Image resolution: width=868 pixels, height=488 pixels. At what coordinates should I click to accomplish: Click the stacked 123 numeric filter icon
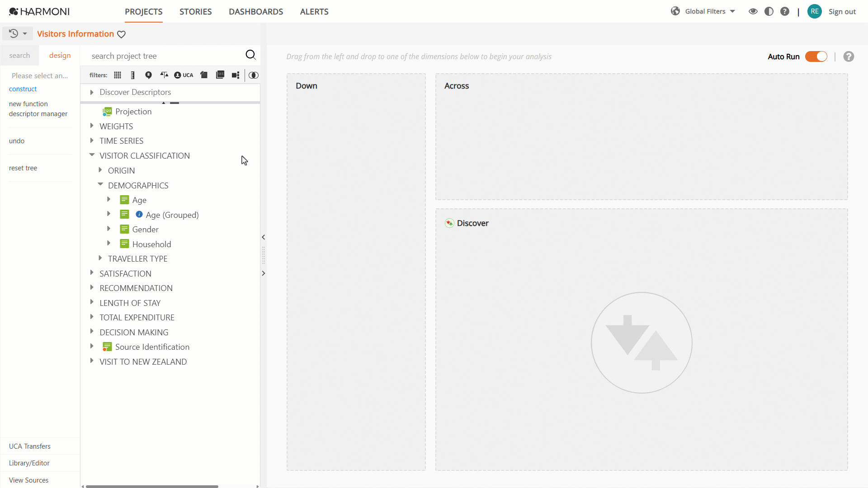point(220,75)
